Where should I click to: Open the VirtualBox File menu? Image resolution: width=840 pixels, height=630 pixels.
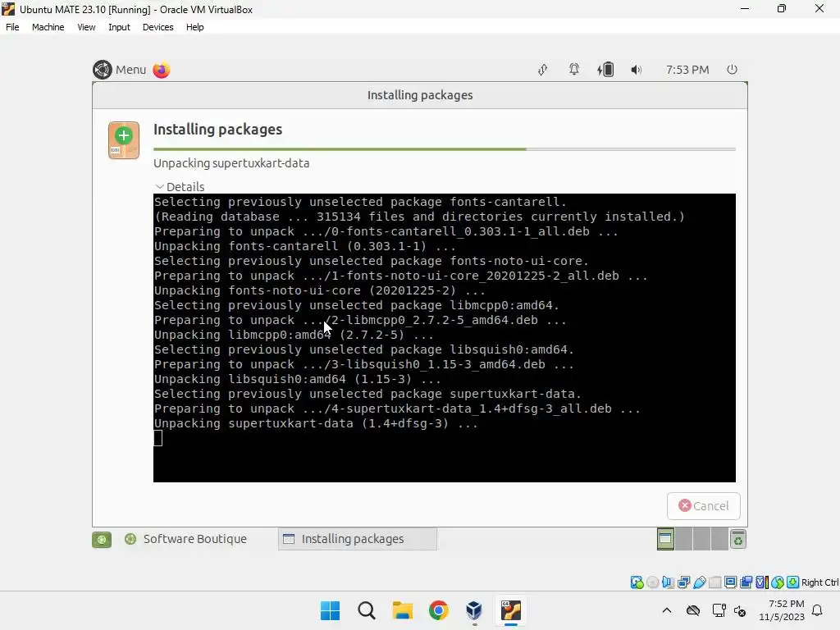coord(12,27)
